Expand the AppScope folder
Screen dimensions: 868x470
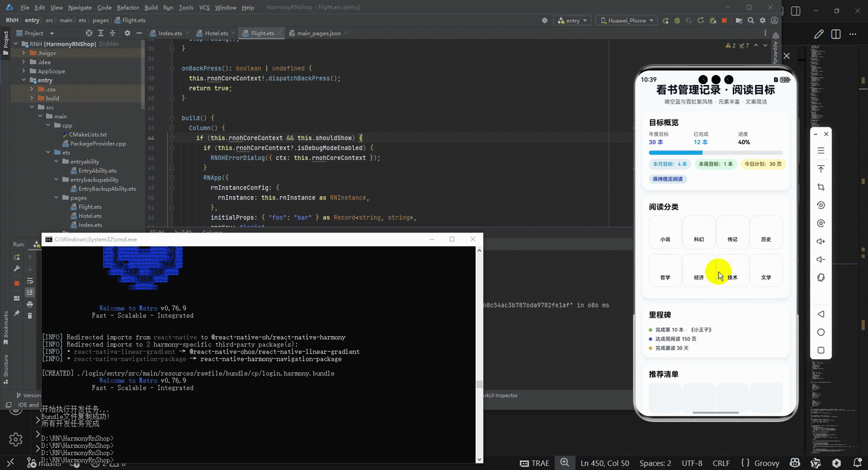(24, 71)
